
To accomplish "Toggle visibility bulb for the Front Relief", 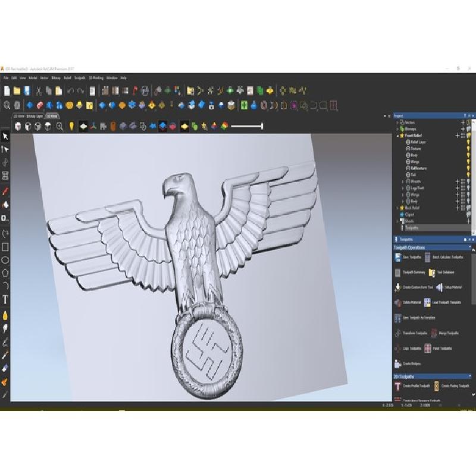I will point(469,136).
